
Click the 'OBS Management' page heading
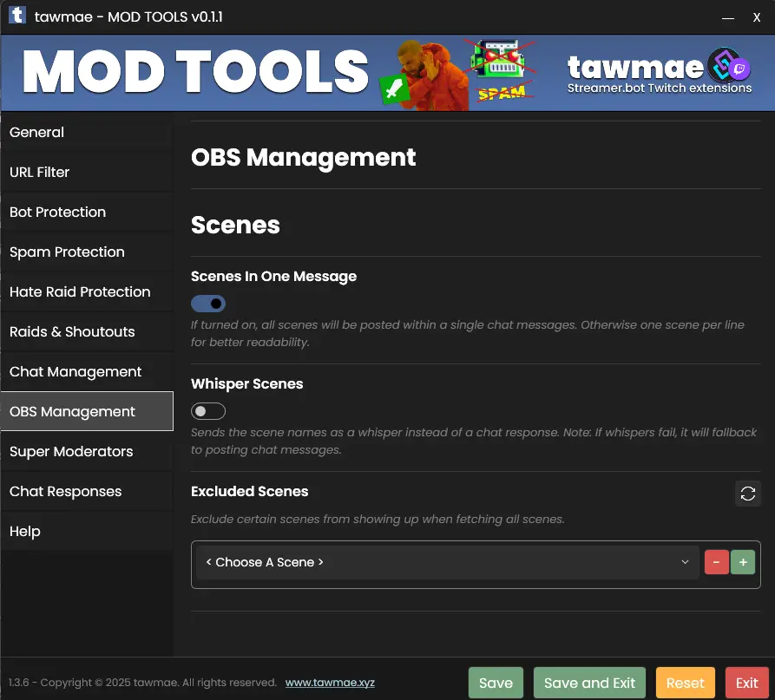304,158
